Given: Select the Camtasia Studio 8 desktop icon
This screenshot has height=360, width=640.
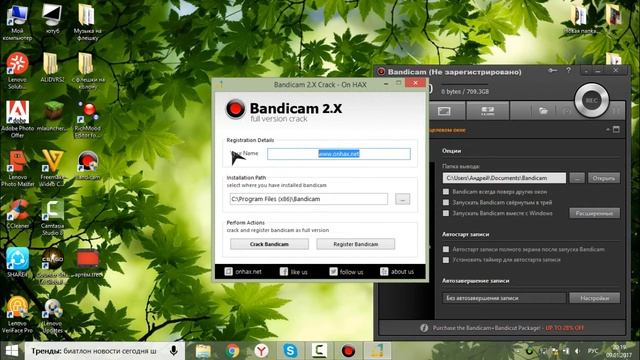Looking at the screenshot, I should [x=53, y=218].
